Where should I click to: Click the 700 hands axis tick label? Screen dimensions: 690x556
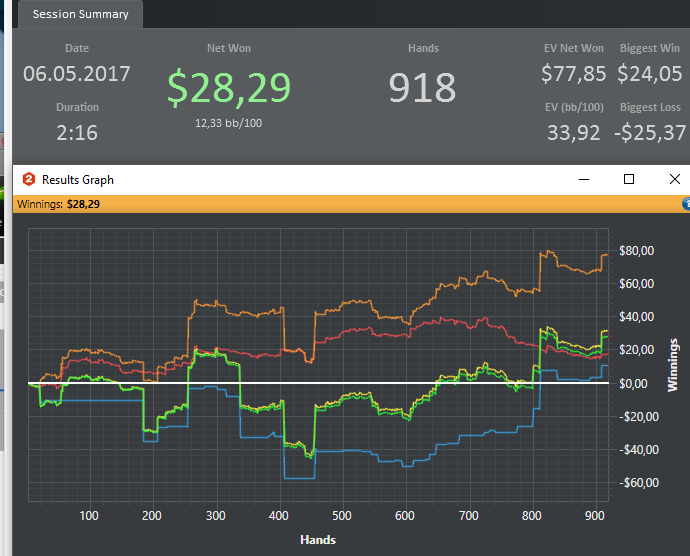469,515
